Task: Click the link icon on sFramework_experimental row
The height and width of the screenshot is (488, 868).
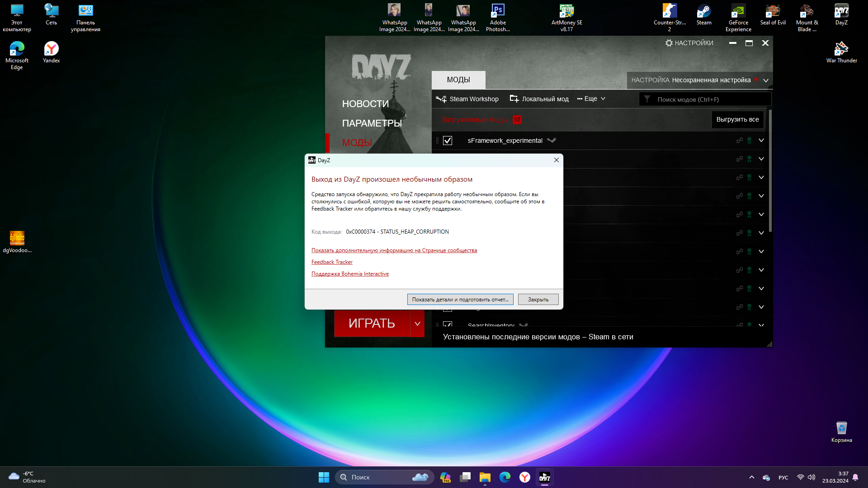Action: 739,141
